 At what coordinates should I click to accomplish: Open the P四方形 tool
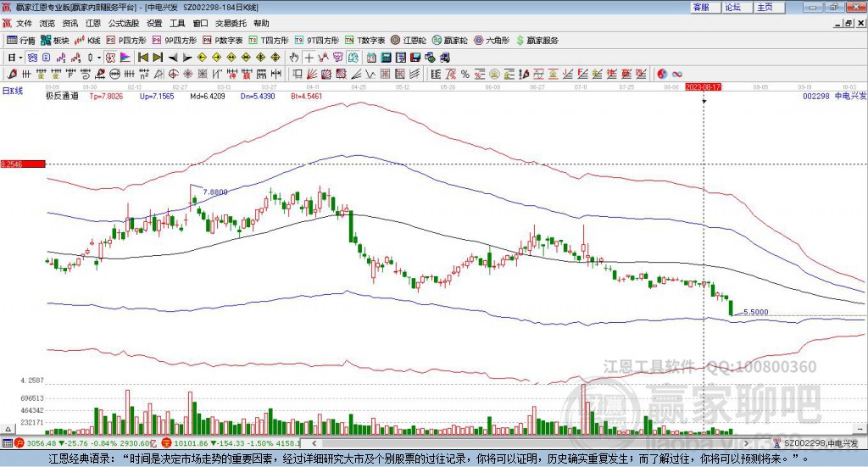[x=125, y=41]
